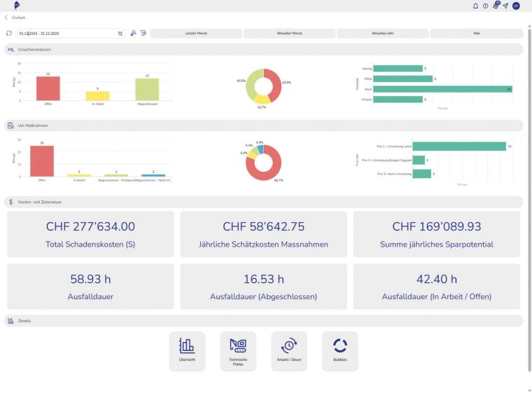
Task: Open the calendar picker in date field
Action: (x=120, y=33)
